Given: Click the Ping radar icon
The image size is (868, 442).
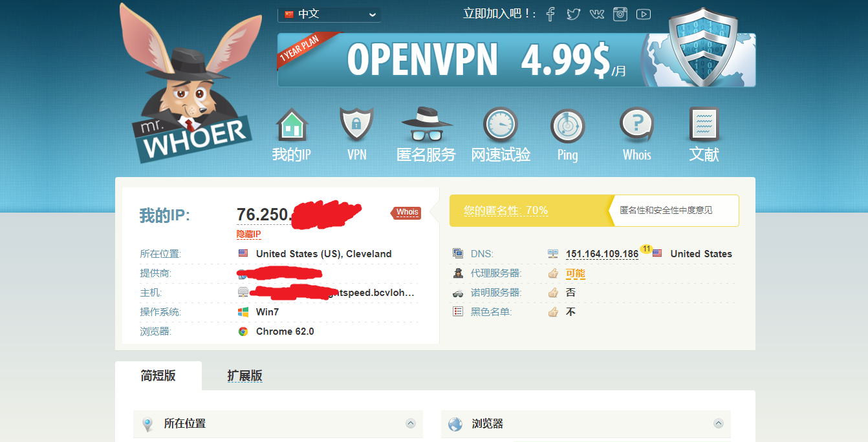Looking at the screenshot, I should click(568, 125).
